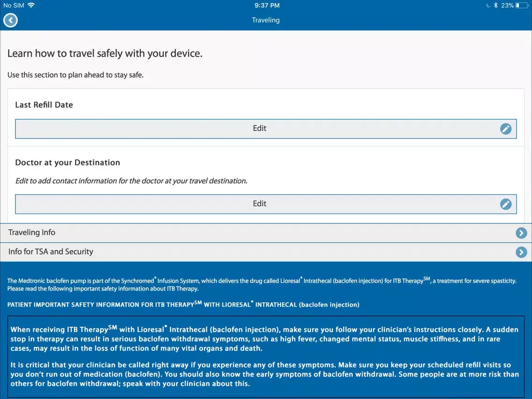Expand Traveling Info using its chevron arrow

click(521, 233)
